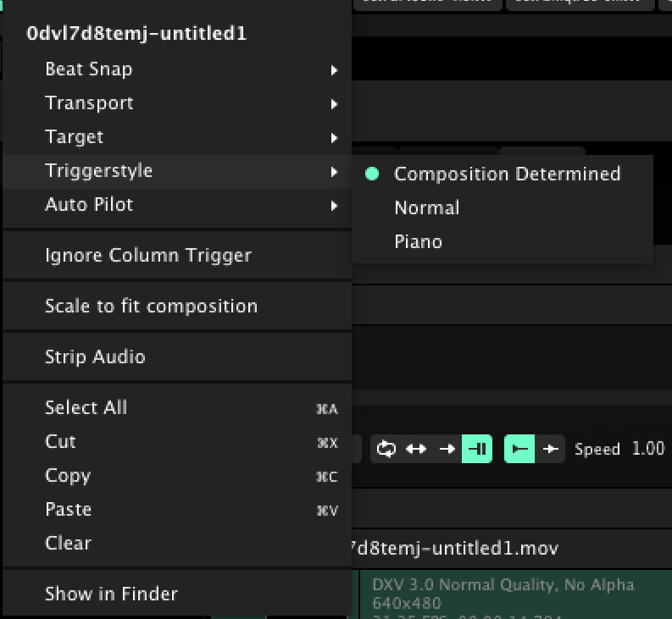Choose Scale to fit composition
The height and width of the screenshot is (619, 672).
pos(151,307)
